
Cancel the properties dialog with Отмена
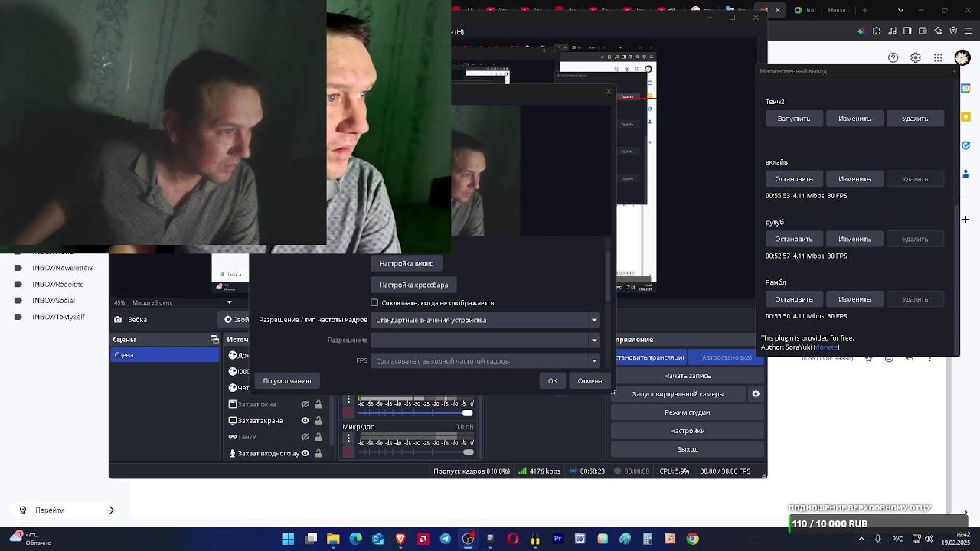590,380
